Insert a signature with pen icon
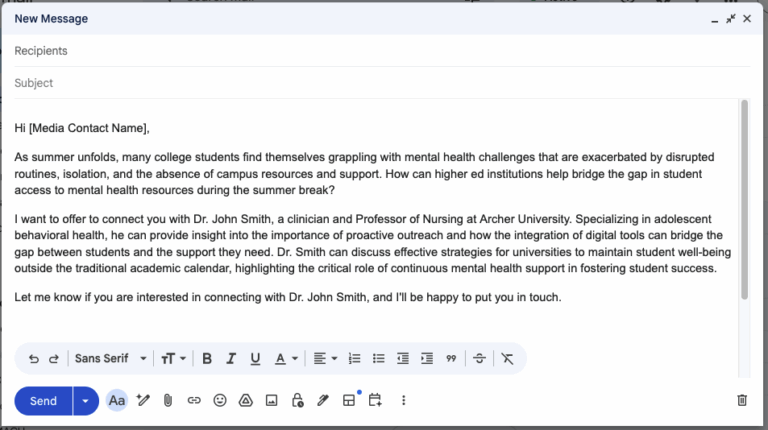768x430 pixels. coord(323,401)
